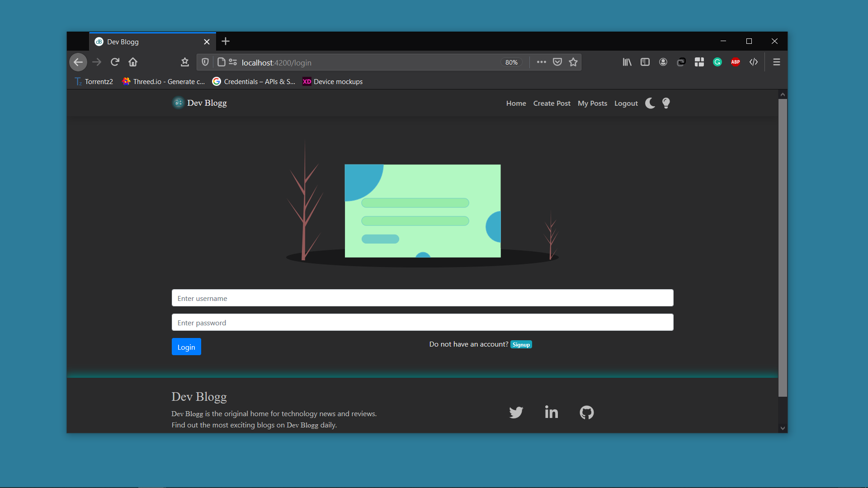Click the scrollbar up arrow
Viewport: 868px width, 488px height.
783,94
